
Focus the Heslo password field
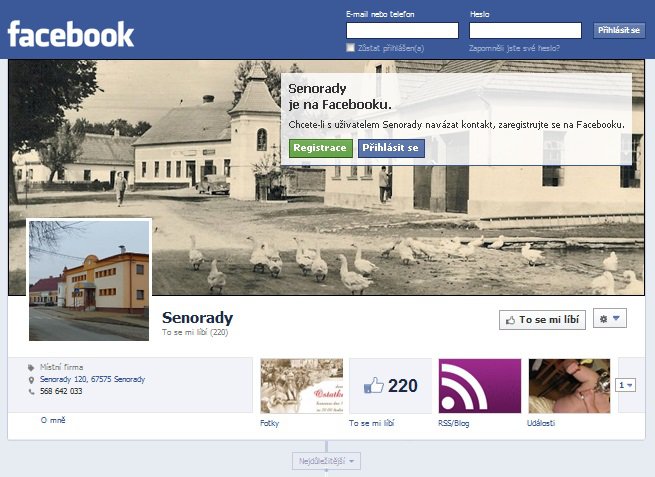click(x=525, y=30)
